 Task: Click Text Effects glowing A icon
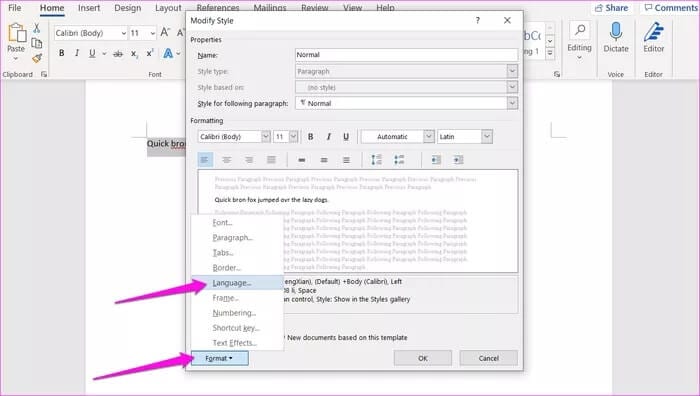(x=168, y=54)
